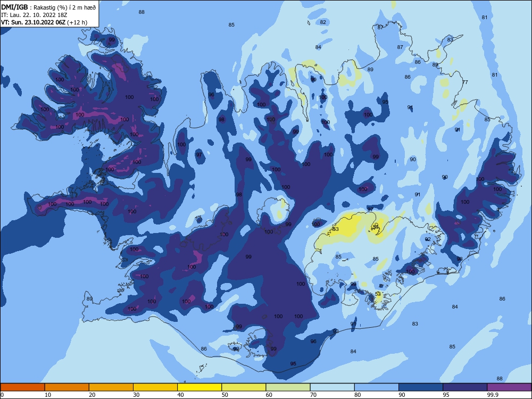Pick the pale green 60–70 legend swatch
Image resolution: width=532 pixels, height=399 pixels.
[x=288, y=387]
